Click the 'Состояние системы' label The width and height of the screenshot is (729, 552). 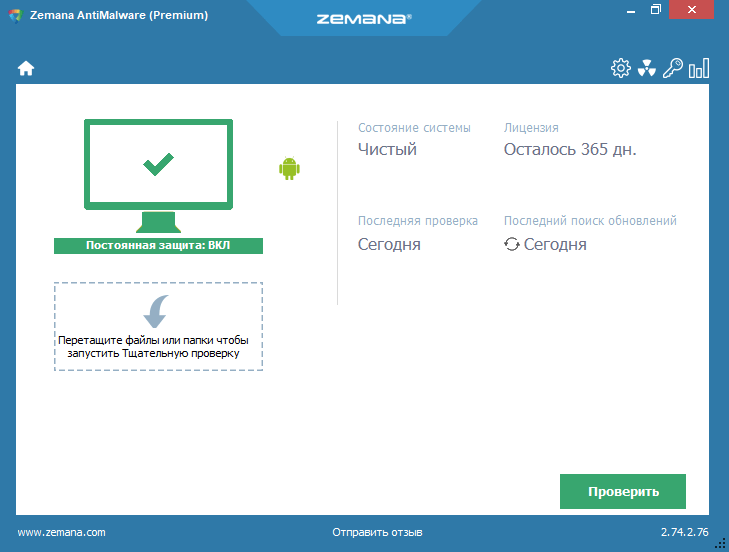(414, 128)
